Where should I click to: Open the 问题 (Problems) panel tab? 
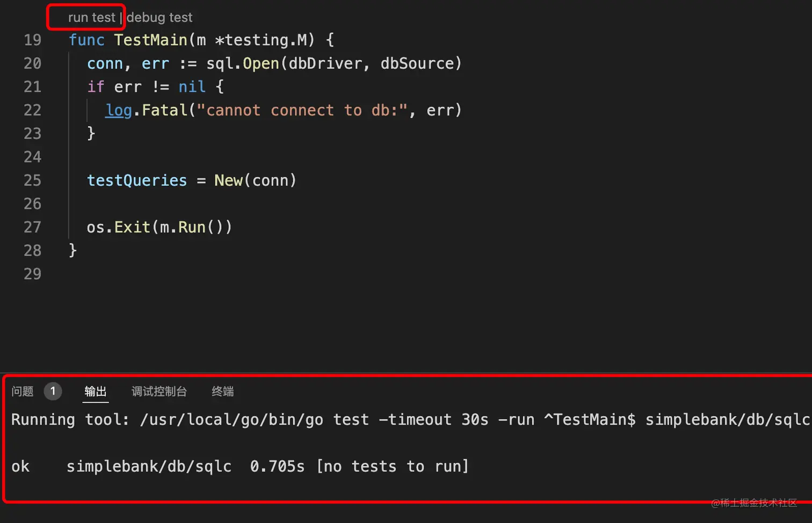23,391
